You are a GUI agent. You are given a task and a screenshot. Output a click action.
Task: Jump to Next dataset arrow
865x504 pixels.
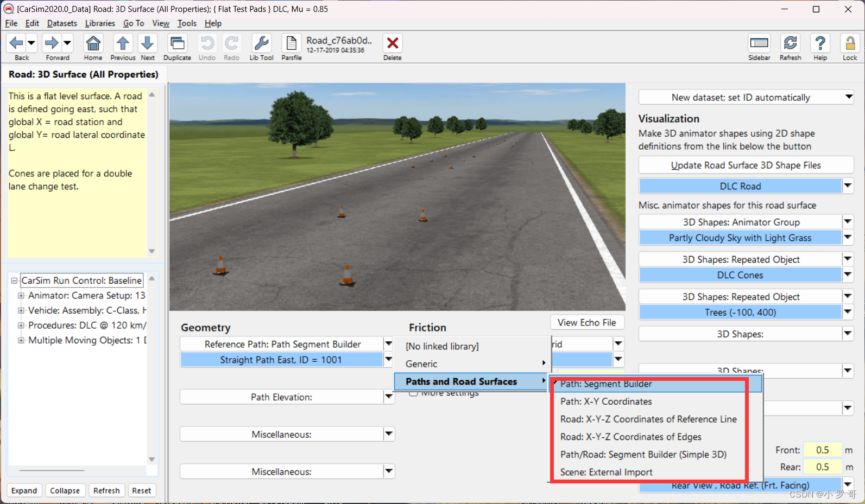147,43
